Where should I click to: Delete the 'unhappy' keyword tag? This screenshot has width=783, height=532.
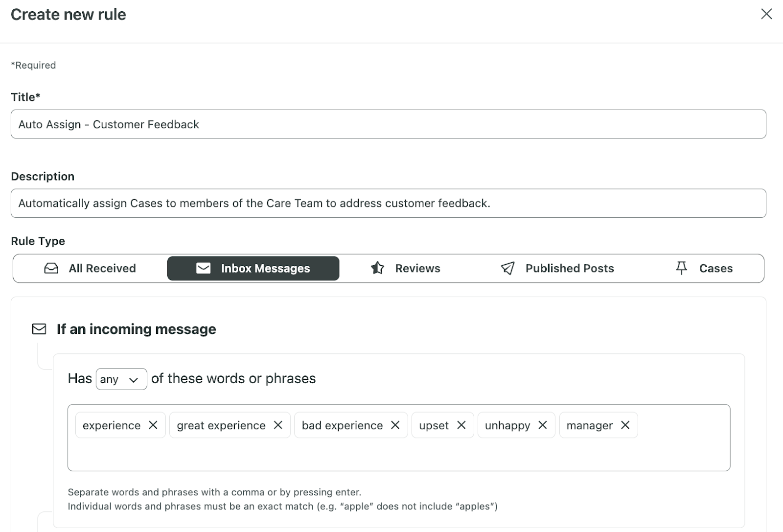(x=543, y=425)
